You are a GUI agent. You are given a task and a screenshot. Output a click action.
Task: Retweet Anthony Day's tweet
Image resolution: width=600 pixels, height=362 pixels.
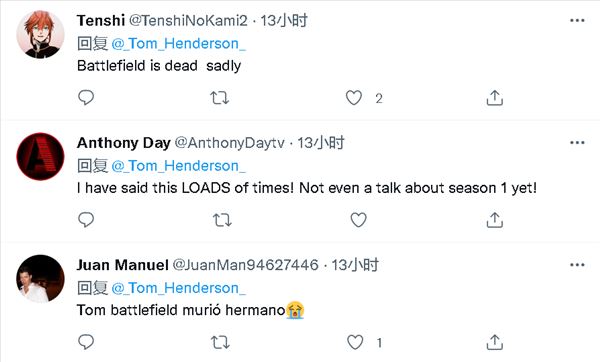click(222, 220)
